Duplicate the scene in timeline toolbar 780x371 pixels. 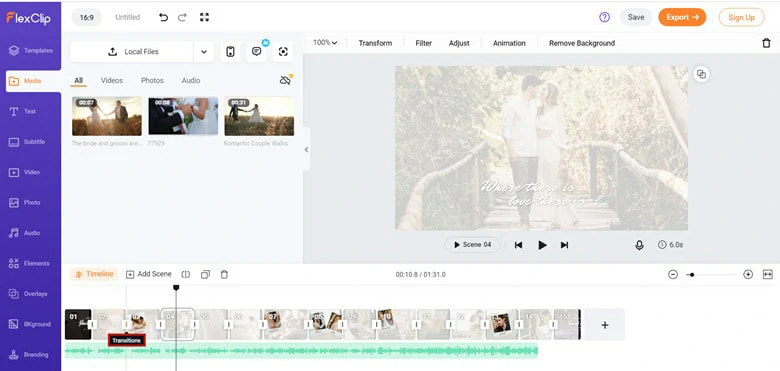tap(205, 275)
